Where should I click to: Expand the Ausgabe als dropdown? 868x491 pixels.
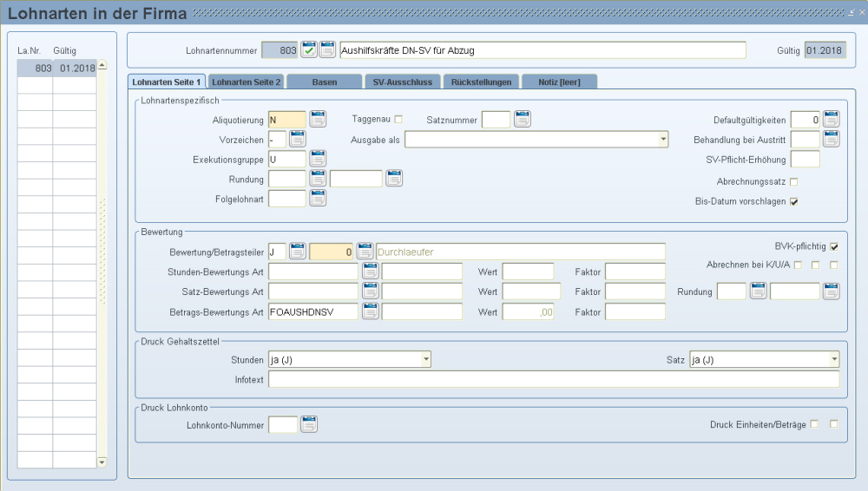663,140
